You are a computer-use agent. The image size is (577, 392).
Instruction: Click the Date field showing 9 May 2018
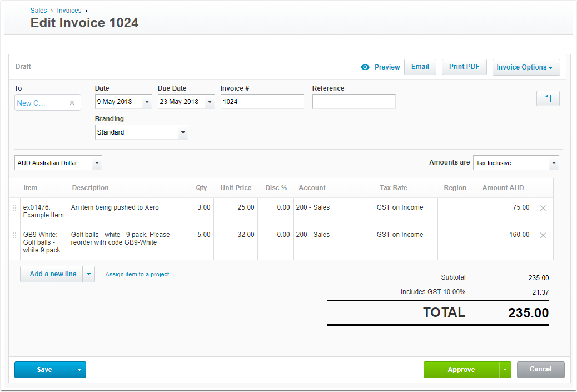118,102
